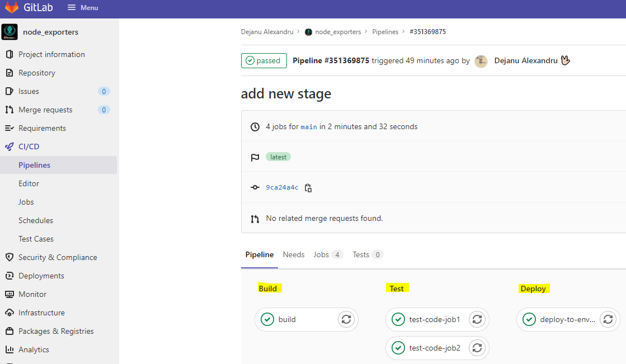Click the Monitor sidebar icon
The width and height of the screenshot is (626, 364).
pos(10,294)
